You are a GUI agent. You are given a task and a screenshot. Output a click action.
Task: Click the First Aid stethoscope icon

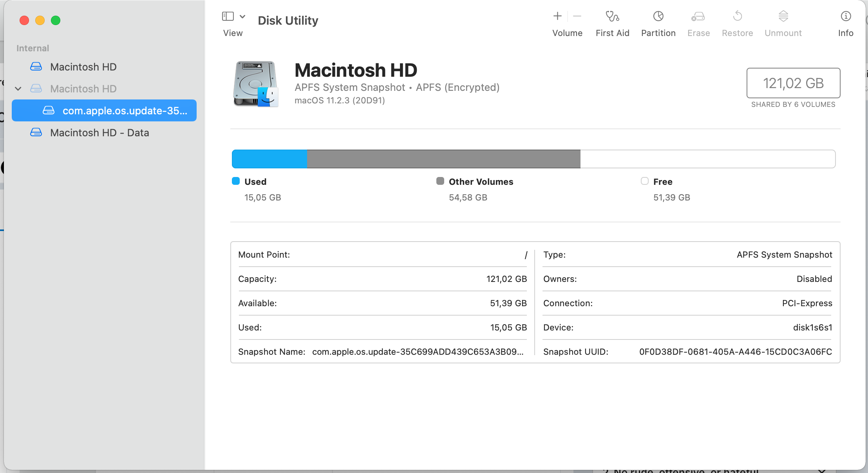(612, 16)
